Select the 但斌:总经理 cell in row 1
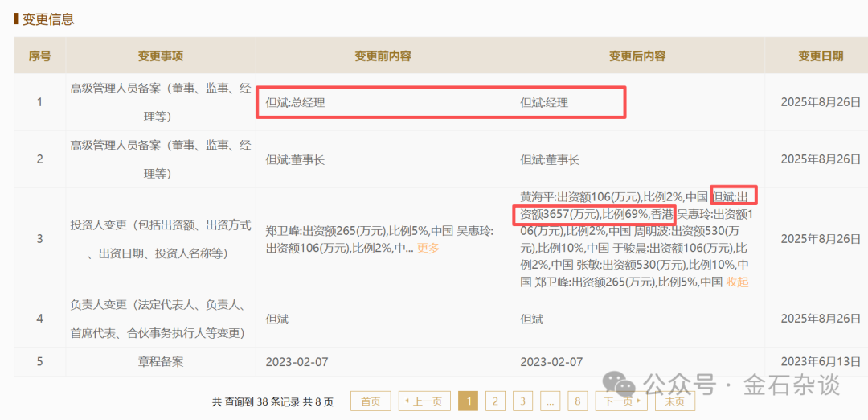The height and width of the screenshot is (420, 868). 296,103
